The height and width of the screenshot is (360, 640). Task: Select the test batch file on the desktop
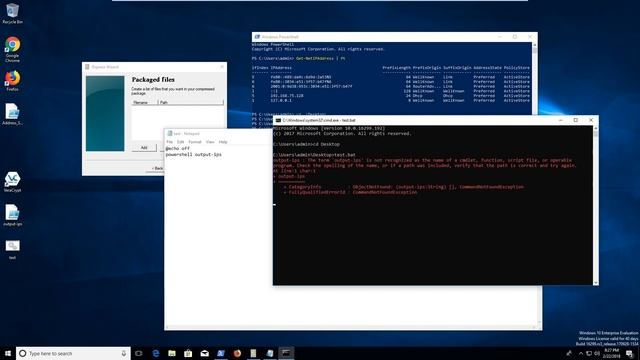pos(12,249)
